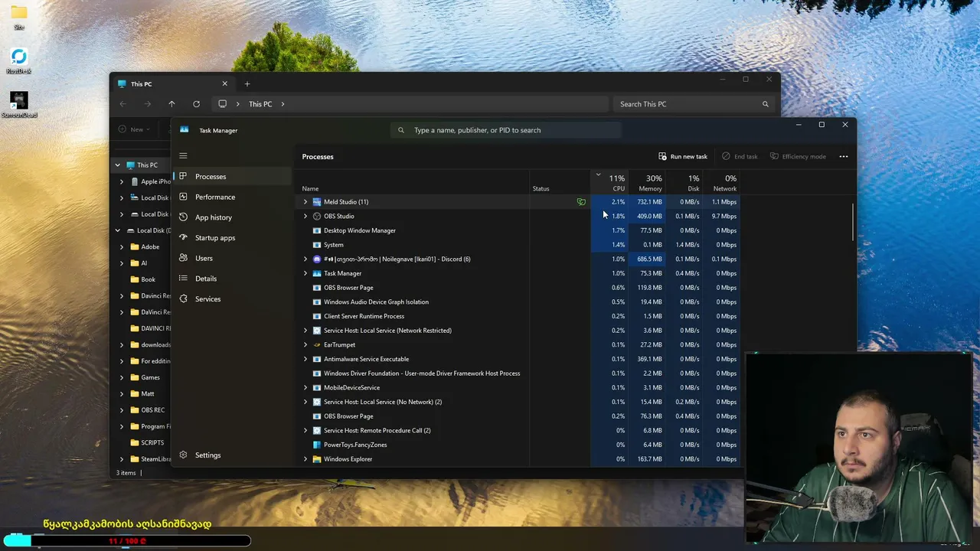Sort processes by the Memory column
This screenshot has height=551, width=980.
click(x=647, y=182)
